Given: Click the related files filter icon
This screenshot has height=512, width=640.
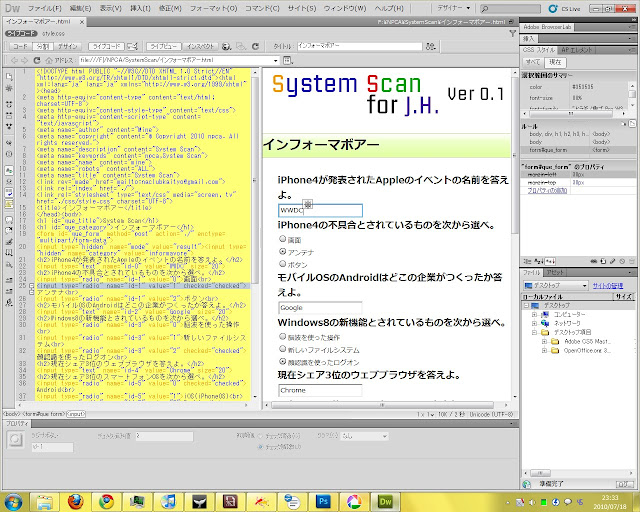Looking at the screenshot, I should click(513, 33).
